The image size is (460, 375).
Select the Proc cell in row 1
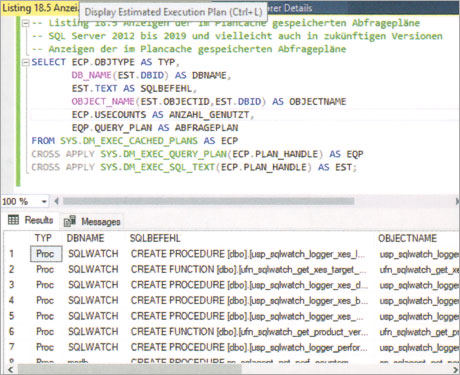click(46, 254)
